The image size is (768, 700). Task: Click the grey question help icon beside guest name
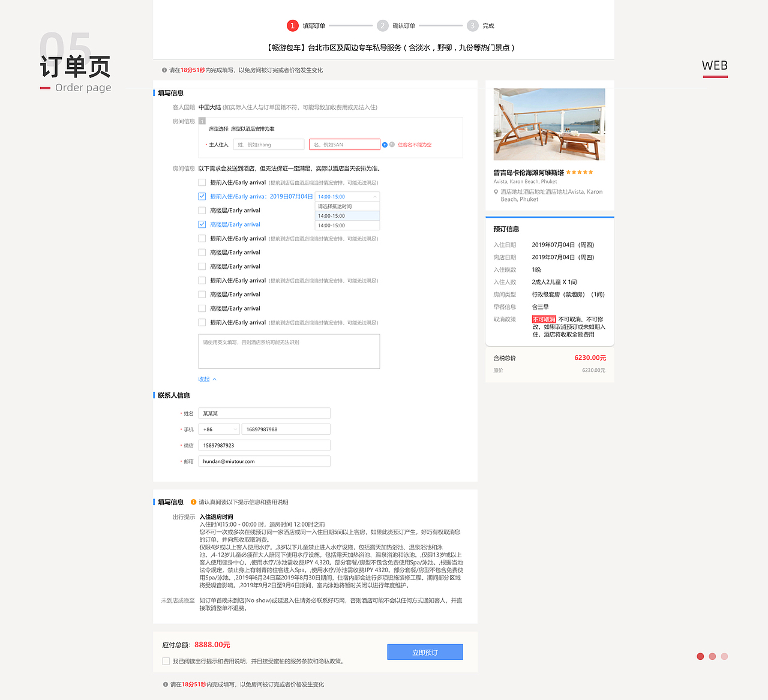click(x=392, y=145)
